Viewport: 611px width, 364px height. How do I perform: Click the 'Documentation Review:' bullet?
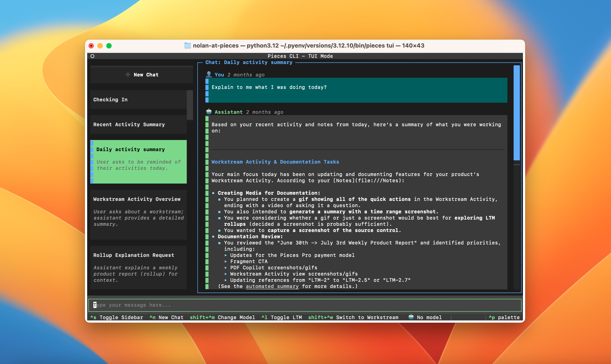(250, 236)
